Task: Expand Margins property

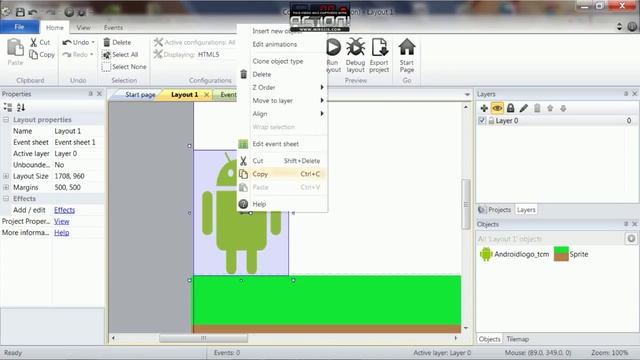Action: (6, 187)
